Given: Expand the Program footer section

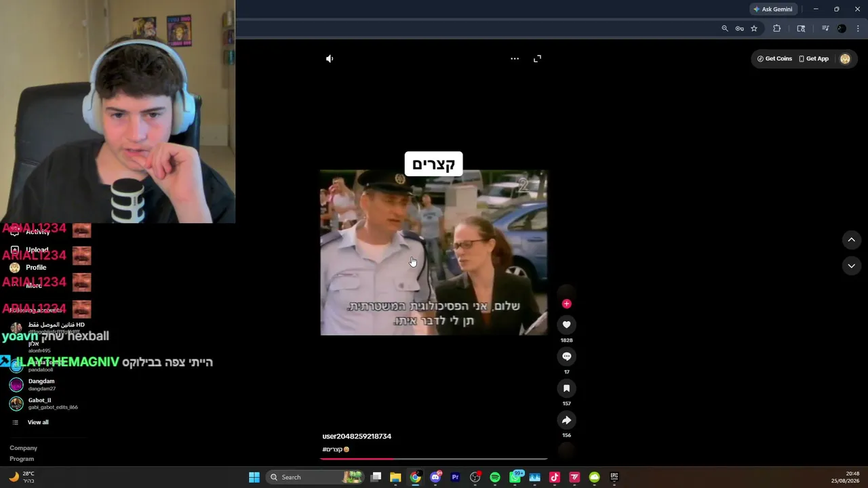Looking at the screenshot, I should (22, 459).
